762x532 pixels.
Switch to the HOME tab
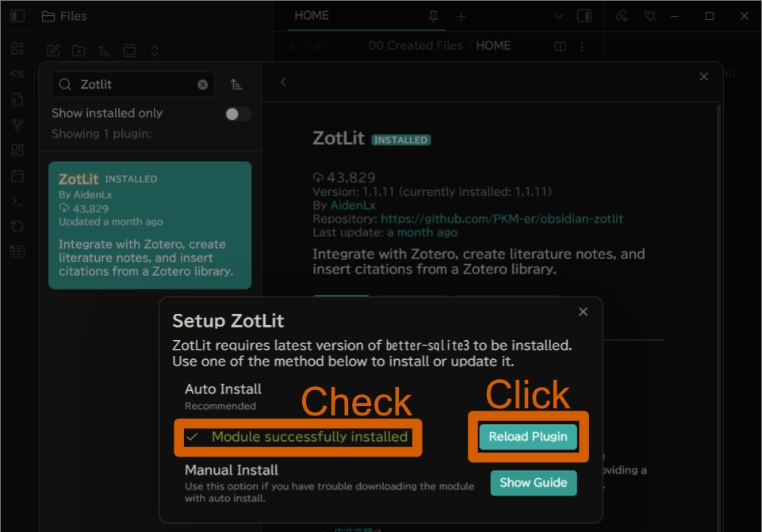pyautogui.click(x=312, y=16)
